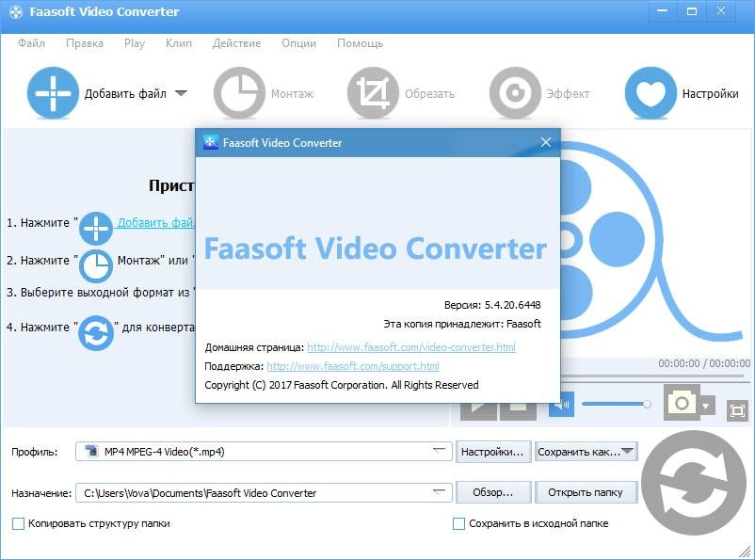The image size is (755, 560).
Task: Open the video-converter home page link
Action: [x=411, y=347]
